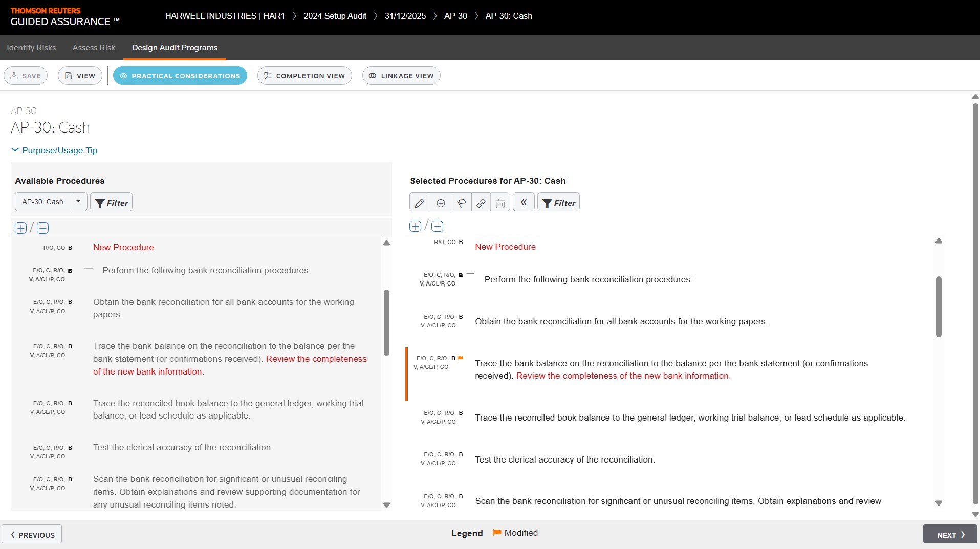Viewport: 980px width, 549px height.
Task: Collapse all Selected Procedures with minus icon
Action: 437,226
